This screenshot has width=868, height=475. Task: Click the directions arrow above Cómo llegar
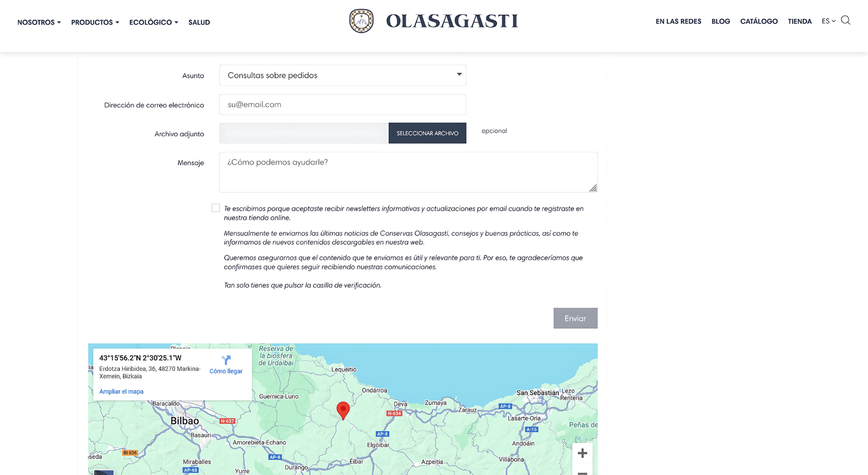[226, 360]
